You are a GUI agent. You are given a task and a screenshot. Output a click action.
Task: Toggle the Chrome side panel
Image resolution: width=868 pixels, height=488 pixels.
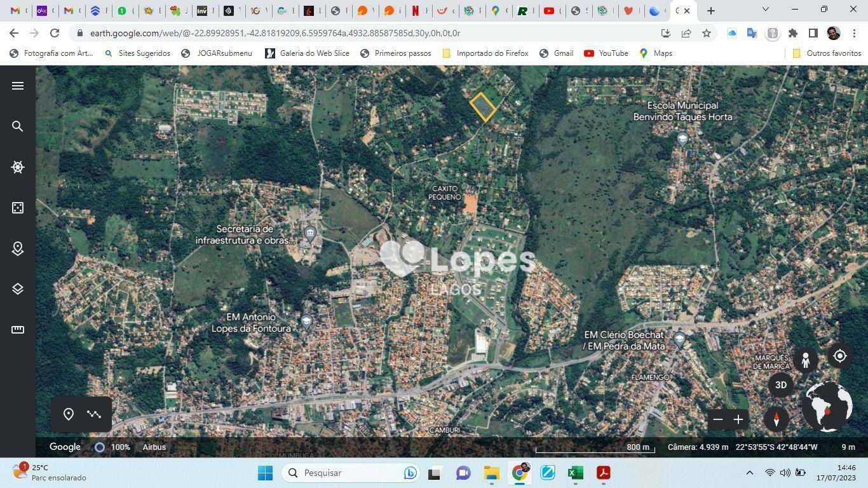click(x=813, y=33)
